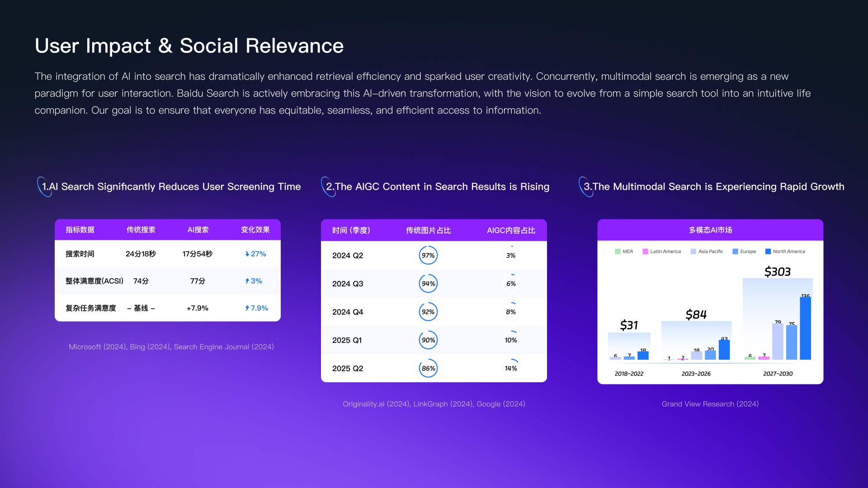Click the North America legend swatch

pos(768,252)
